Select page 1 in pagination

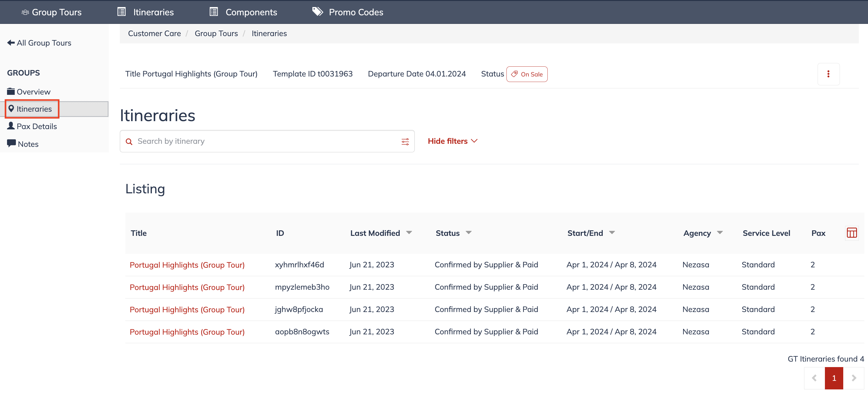coord(834,378)
